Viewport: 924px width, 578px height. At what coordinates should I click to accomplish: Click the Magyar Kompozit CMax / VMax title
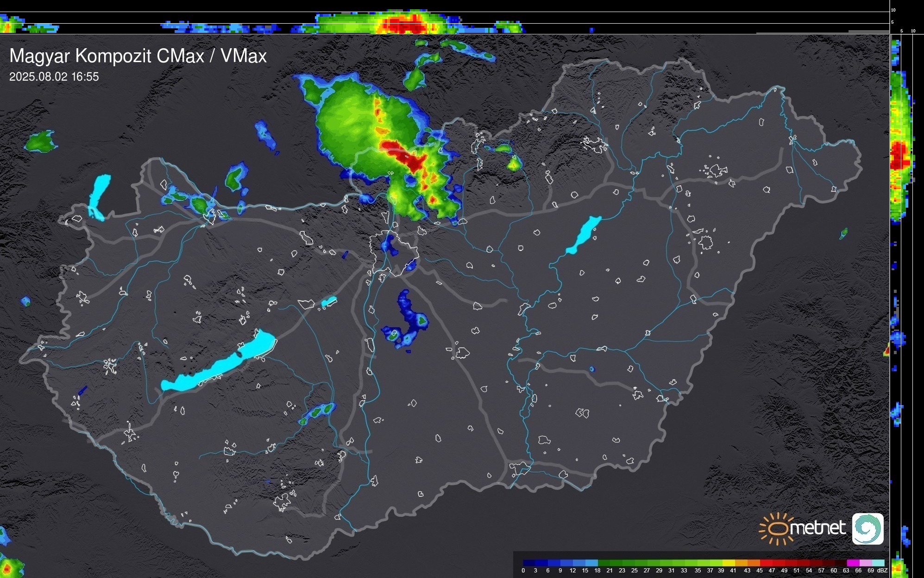coord(138,56)
